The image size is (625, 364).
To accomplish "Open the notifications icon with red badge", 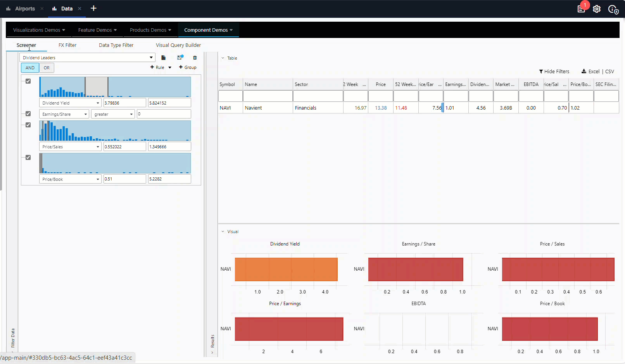I will point(581,9).
